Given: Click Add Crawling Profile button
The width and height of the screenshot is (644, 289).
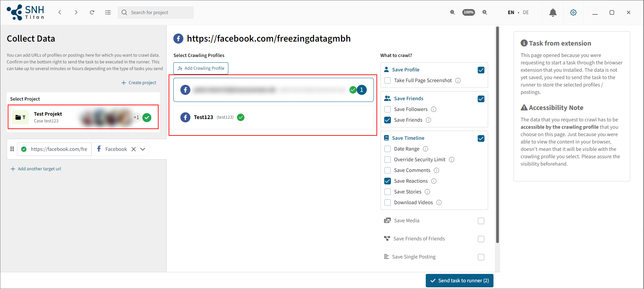Looking at the screenshot, I should (x=201, y=68).
